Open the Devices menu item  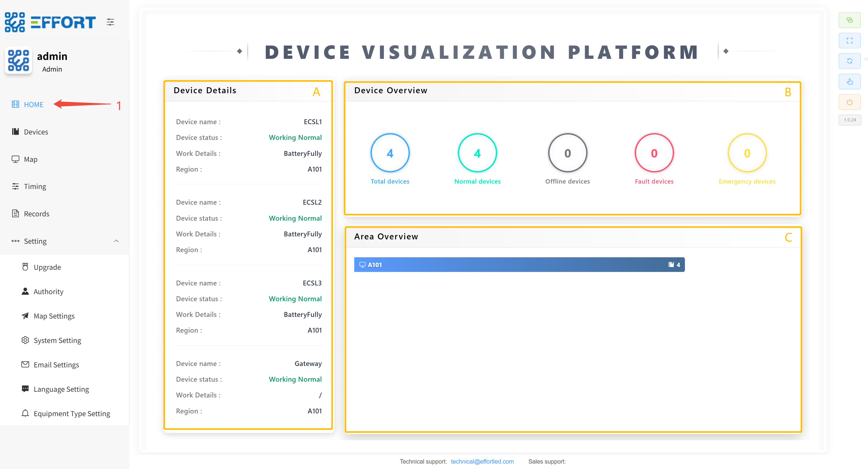(36, 132)
